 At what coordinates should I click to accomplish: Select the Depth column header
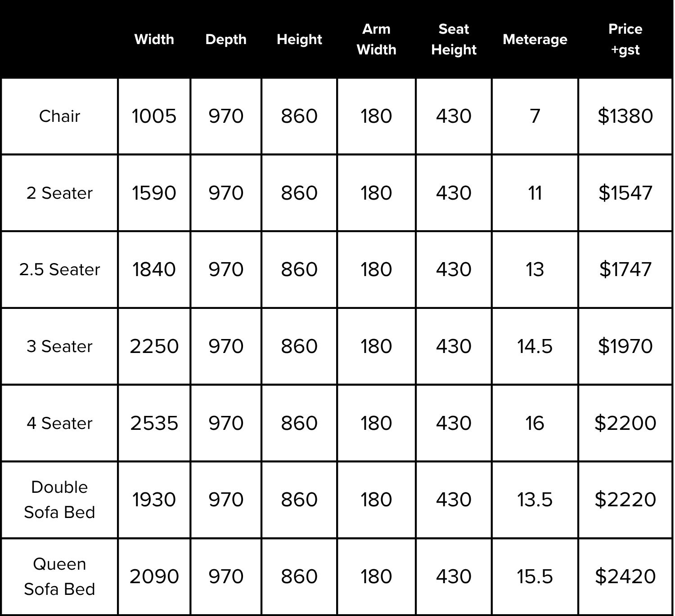point(226,39)
